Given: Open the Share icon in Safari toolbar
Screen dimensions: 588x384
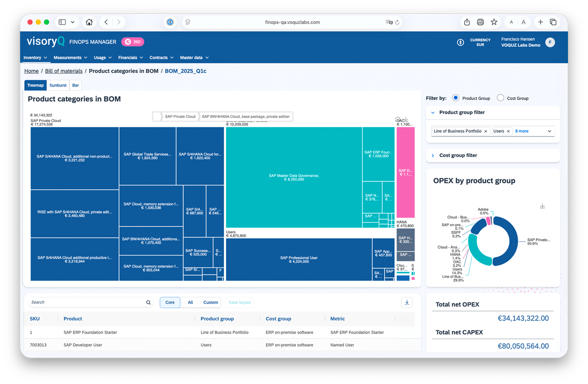Looking at the screenshot, I should coord(467,22).
